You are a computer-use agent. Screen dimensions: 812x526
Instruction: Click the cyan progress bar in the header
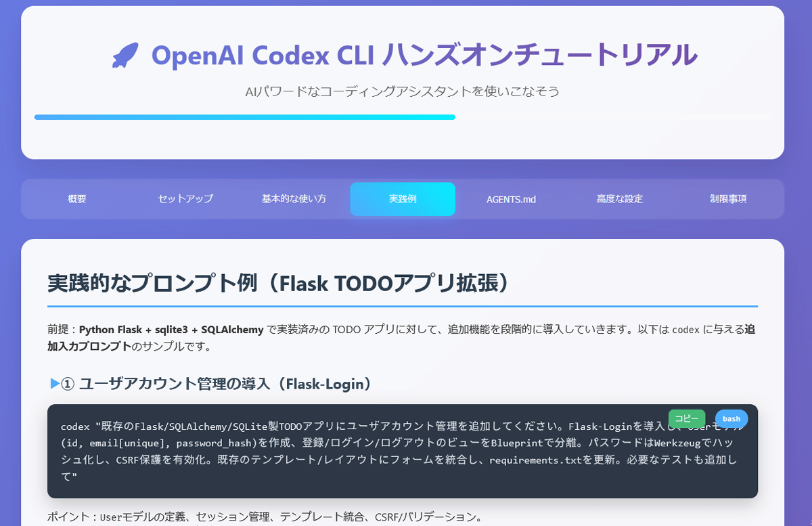[244, 117]
